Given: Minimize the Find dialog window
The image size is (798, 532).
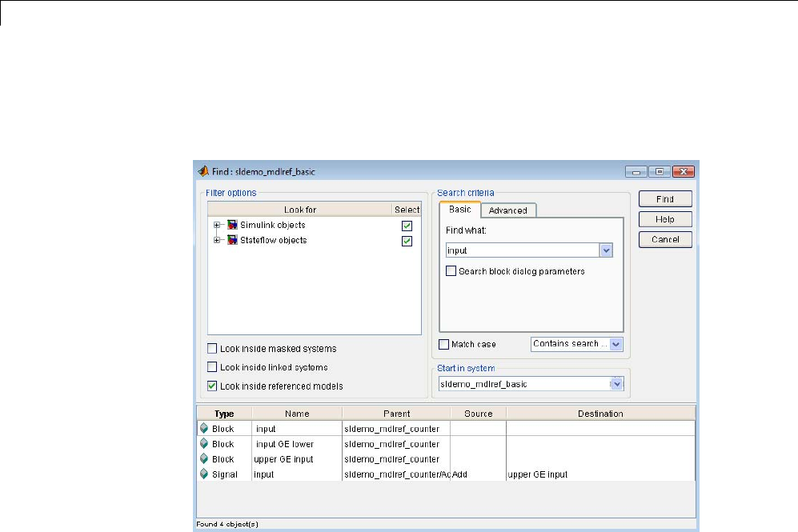Looking at the screenshot, I should click(x=636, y=172).
